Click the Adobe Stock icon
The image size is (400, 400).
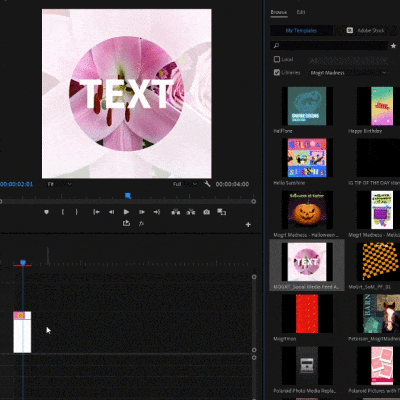[350, 30]
